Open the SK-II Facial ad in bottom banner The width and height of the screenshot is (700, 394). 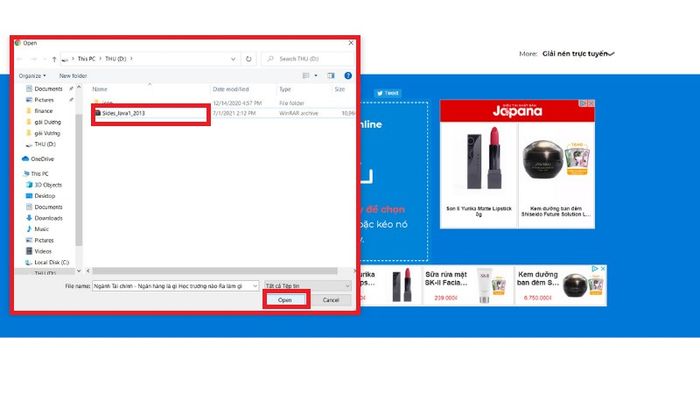pos(467,285)
